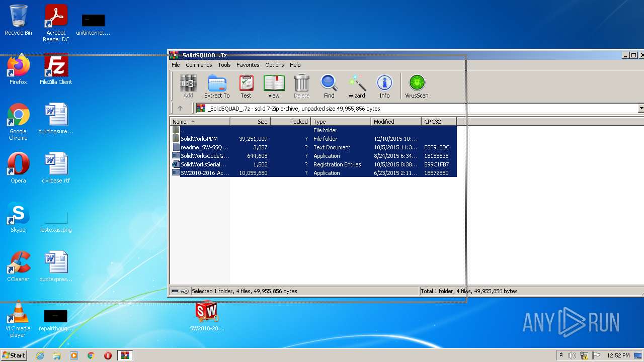
Task: Open the repairthoug desktop file
Action: [56, 320]
